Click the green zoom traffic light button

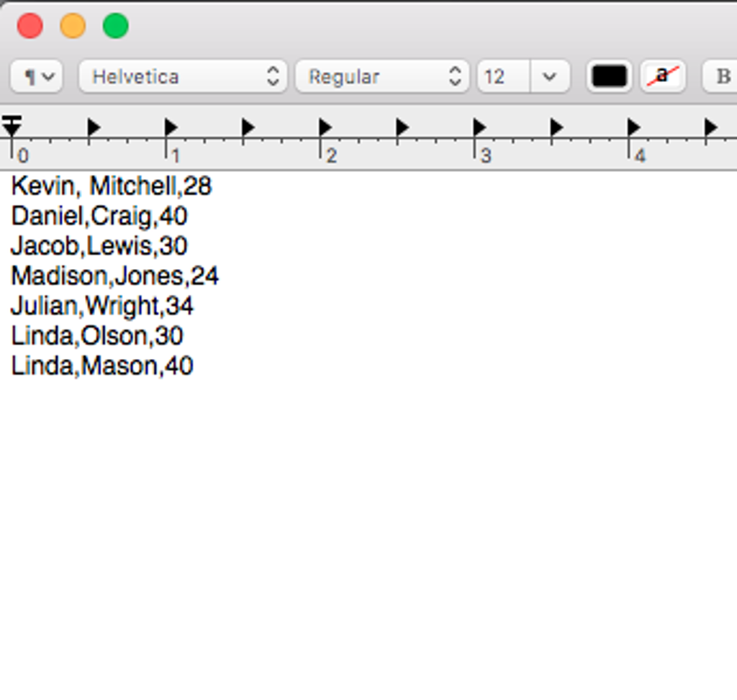(114, 26)
